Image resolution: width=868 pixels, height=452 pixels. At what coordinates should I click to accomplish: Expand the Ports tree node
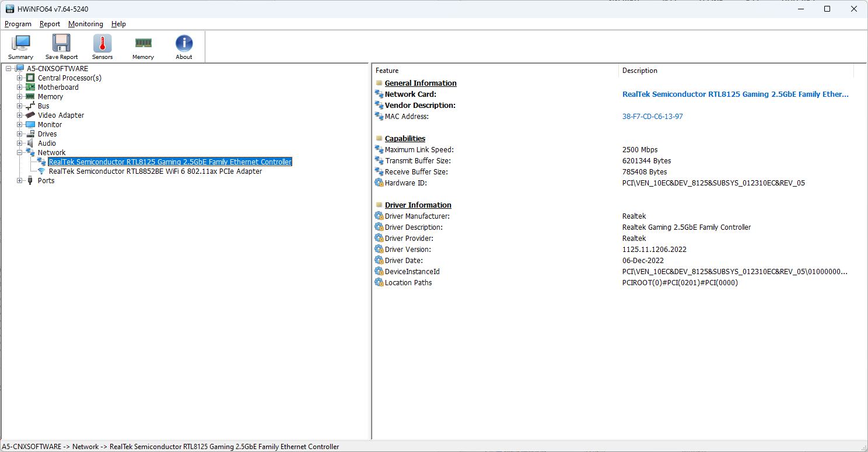point(19,180)
